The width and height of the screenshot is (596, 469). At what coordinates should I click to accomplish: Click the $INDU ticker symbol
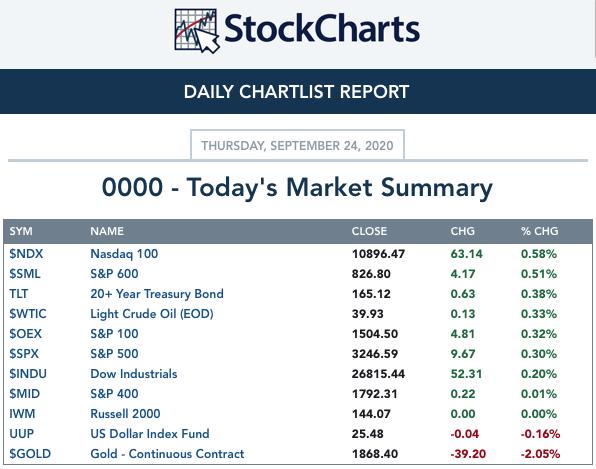pyautogui.click(x=28, y=374)
